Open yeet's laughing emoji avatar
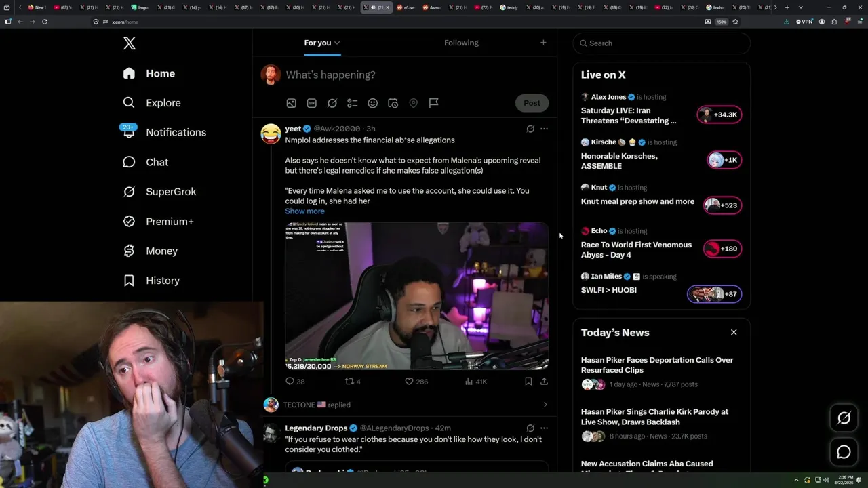 (x=271, y=134)
